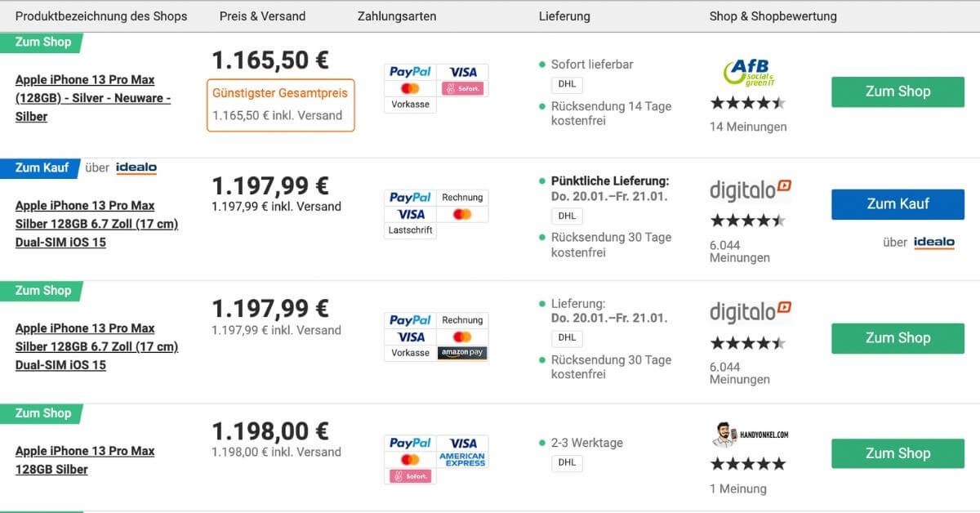The width and height of the screenshot is (980, 513).
Task: Click the 1 Meinung reviews link
Action: click(x=738, y=488)
